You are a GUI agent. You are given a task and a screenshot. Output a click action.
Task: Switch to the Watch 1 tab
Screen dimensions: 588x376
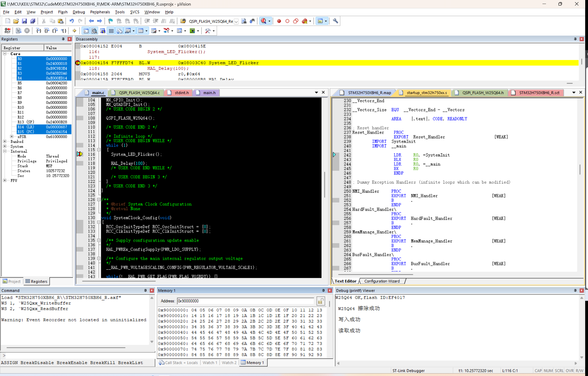210,363
